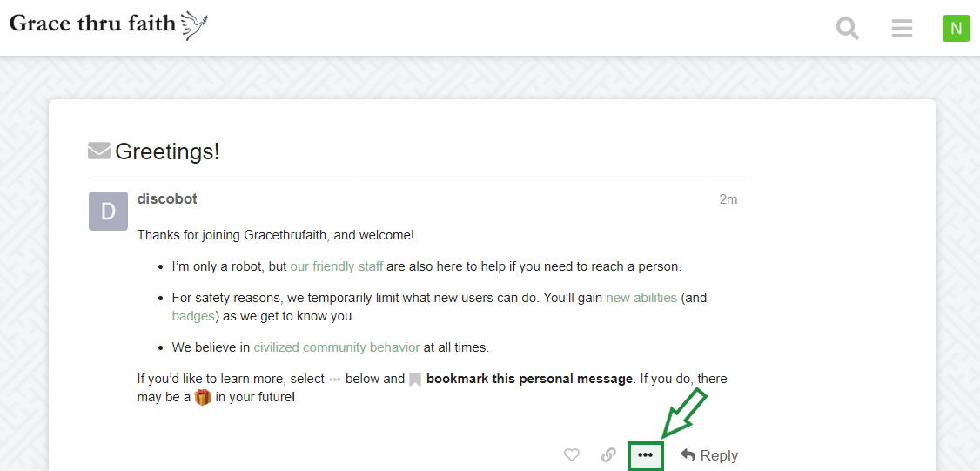Image resolution: width=980 pixels, height=471 pixels.
Task: Open discobot's avatar profile
Action: click(x=108, y=211)
